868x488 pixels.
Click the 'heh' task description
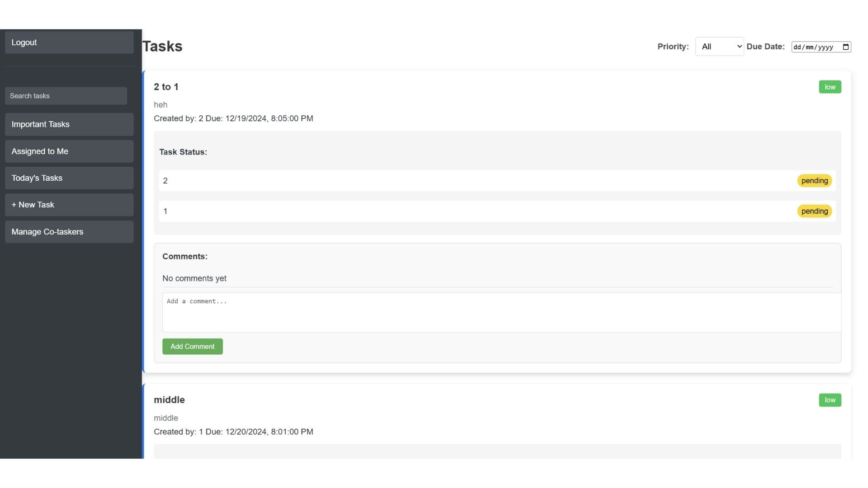(160, 105)
